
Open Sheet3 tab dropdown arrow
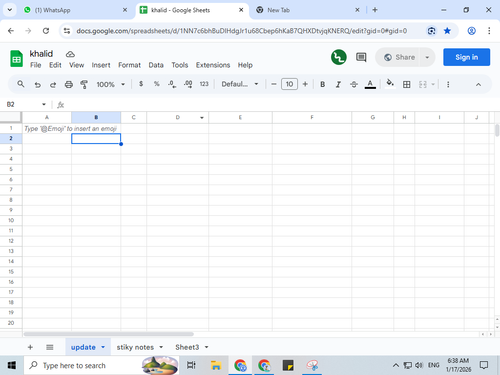[206, 347]
